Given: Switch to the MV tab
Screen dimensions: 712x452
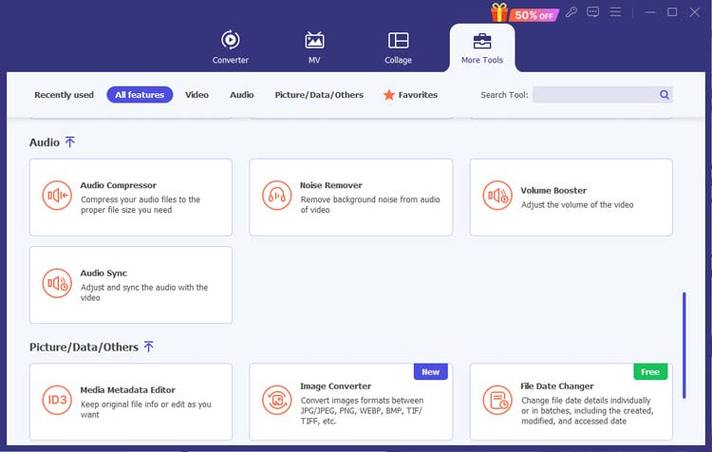Looking at the screenshot, I should [x=314, y=47].
